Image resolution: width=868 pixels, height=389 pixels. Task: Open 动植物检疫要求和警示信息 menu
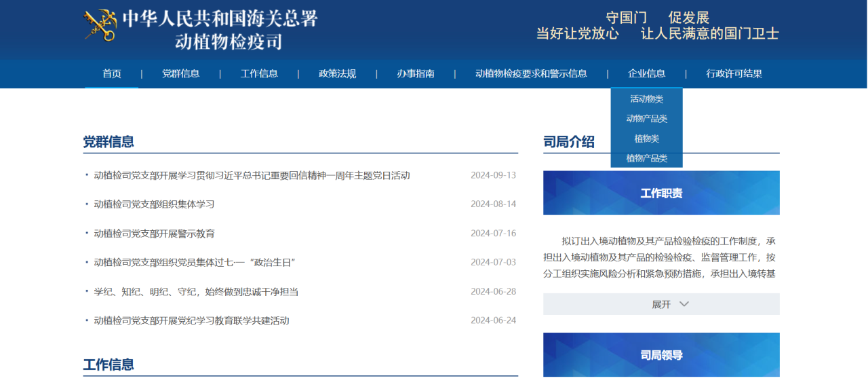click(531, 74)
